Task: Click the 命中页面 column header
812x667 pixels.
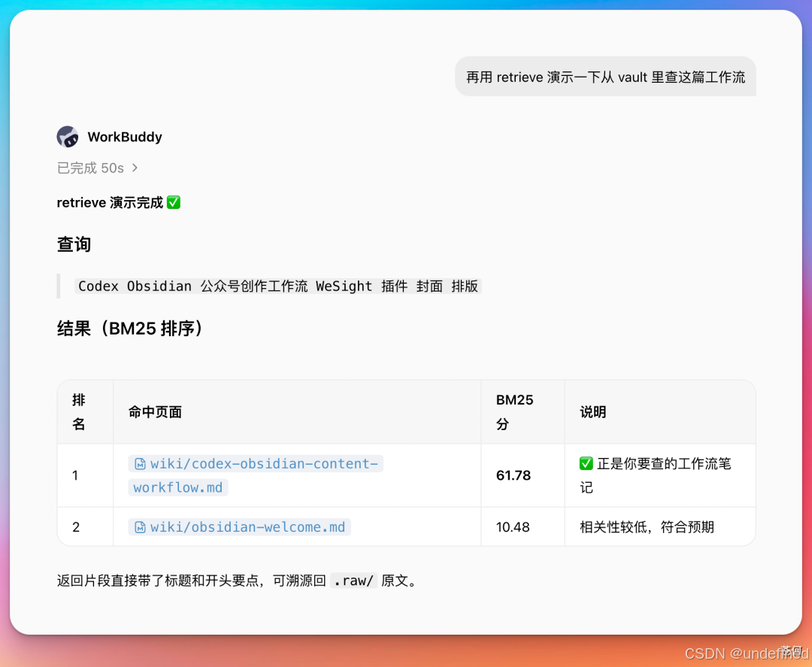Action: tap(297, 412)
